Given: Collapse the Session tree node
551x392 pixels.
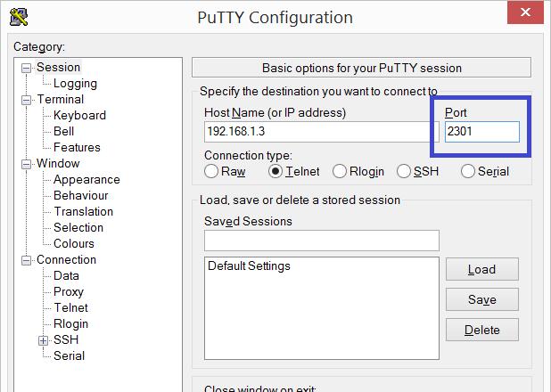Looking at the screenshot, I should (26, 68).
